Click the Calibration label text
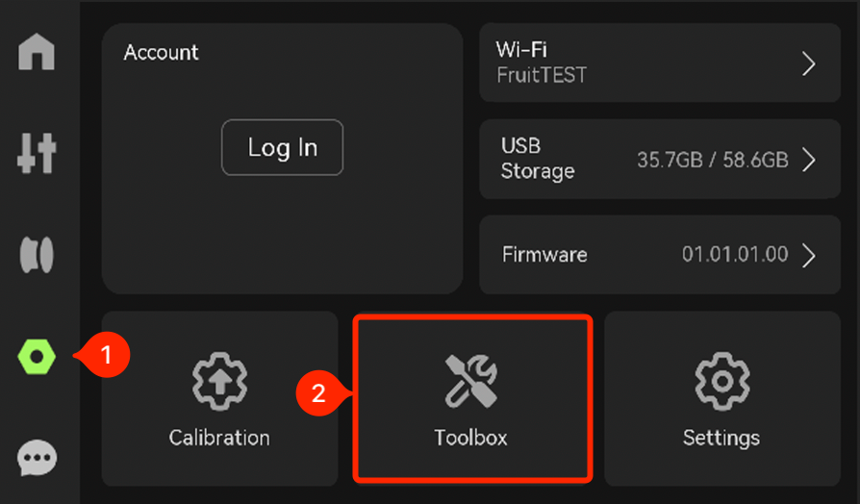 pyautogui.click(x=219, y=438)
